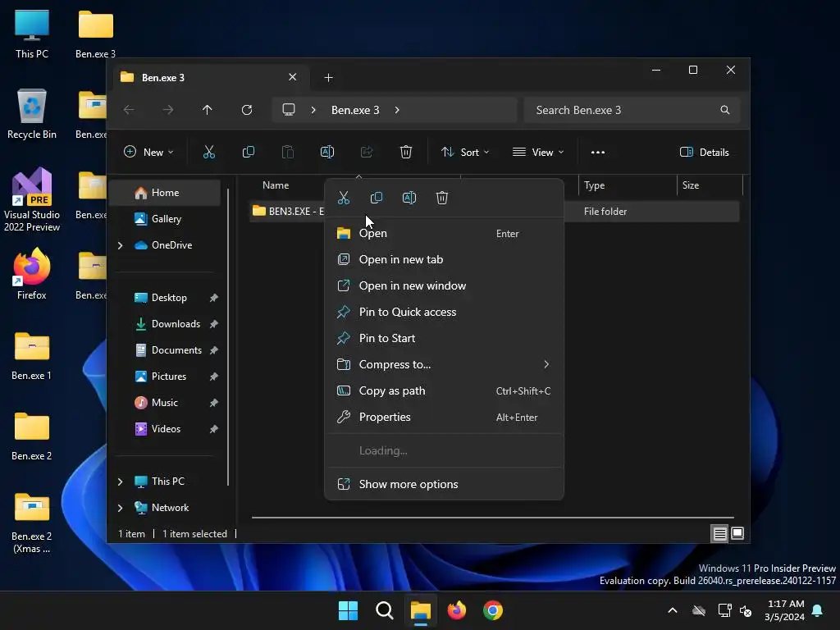Refresh the Ben.exe 3 folder view
Screen dimensions: 840x630
(247, 110)
